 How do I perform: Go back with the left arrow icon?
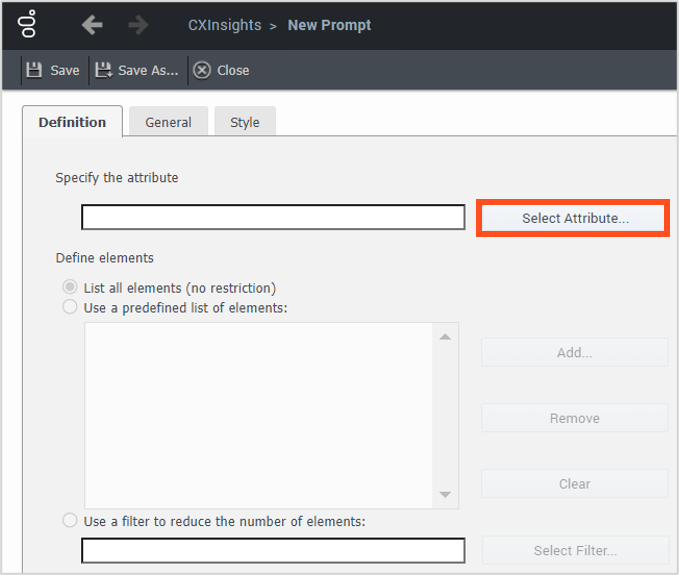(92, 25)
